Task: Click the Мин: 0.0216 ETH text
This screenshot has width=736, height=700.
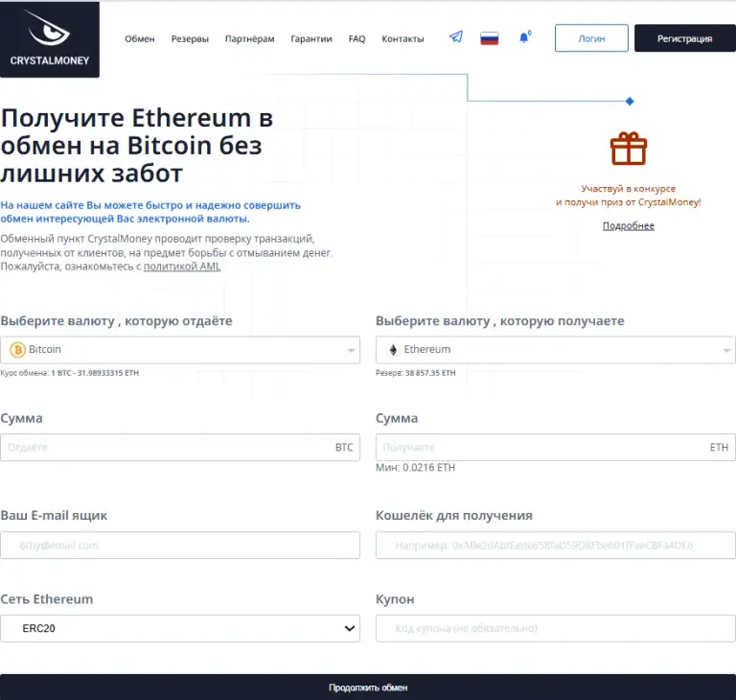Action: 415,467
